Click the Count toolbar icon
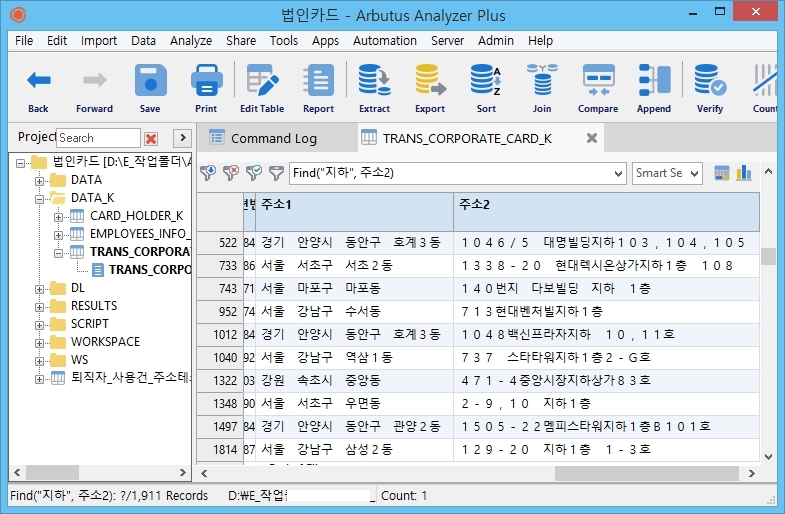 [x=764, y=80]
